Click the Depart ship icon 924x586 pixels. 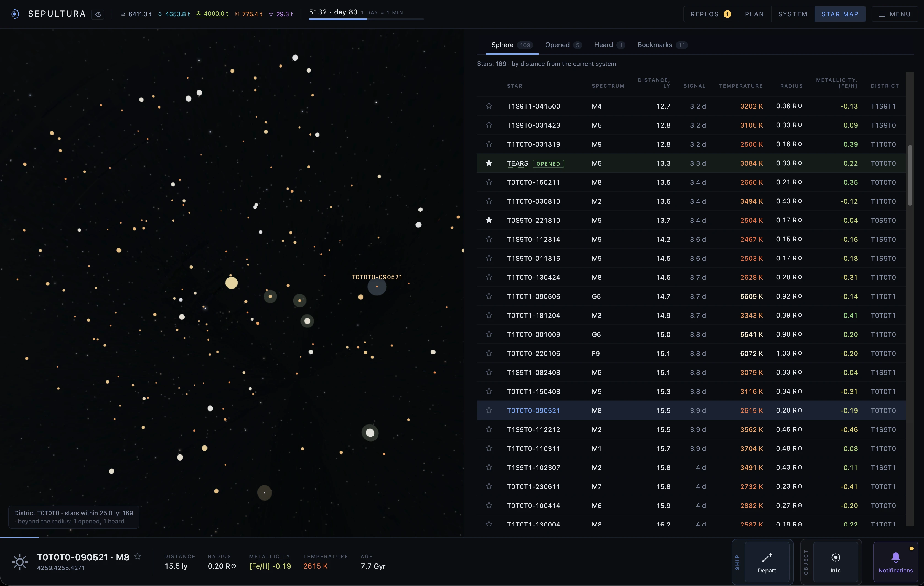(x=767, y=557)
